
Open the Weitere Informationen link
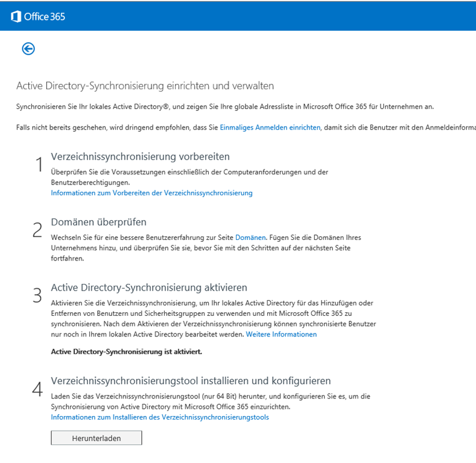tap(281, 334)
